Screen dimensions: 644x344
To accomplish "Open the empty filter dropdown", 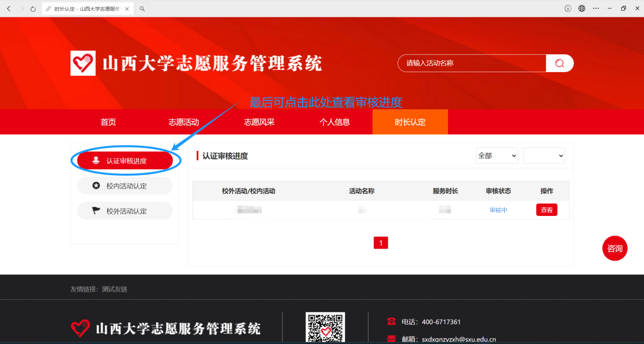I will click(x=544, y=155).
